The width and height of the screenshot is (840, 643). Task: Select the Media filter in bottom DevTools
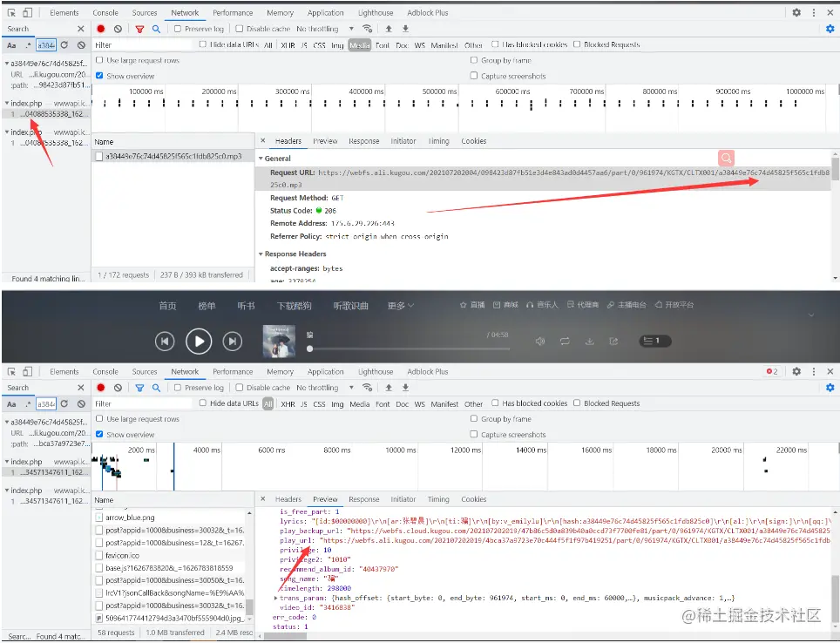point(360,404)
